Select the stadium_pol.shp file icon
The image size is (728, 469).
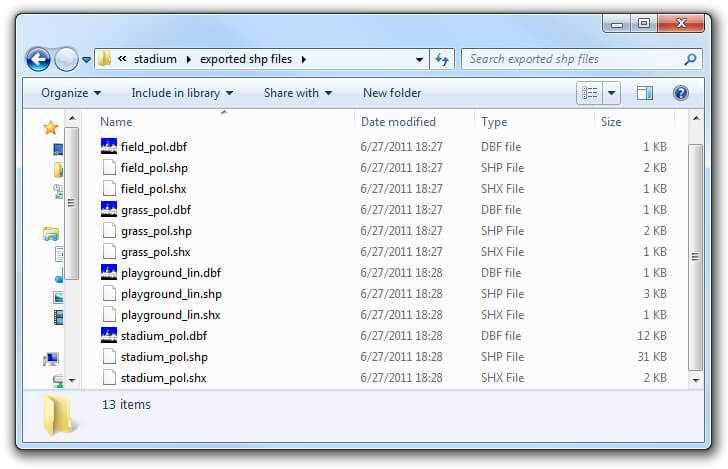pos(109,357)
